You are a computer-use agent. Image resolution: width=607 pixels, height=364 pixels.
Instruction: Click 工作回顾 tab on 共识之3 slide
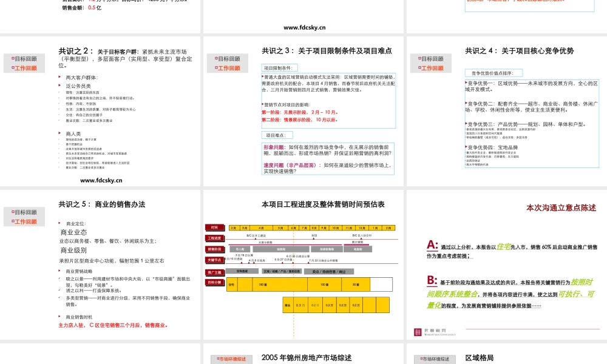click(228, 68)
